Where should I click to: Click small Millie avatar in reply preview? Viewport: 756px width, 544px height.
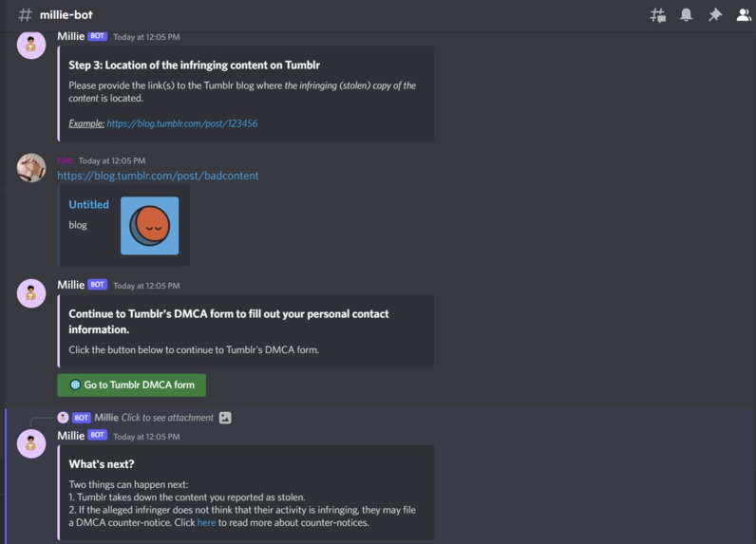click(x=63, y=418)
